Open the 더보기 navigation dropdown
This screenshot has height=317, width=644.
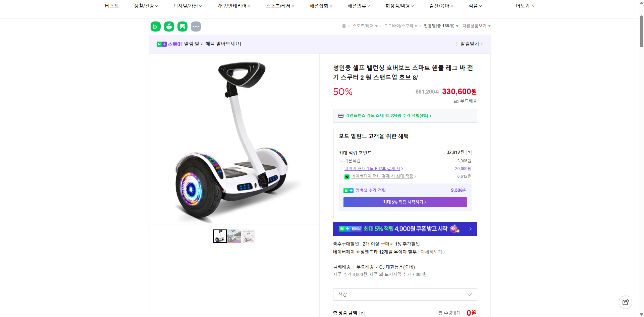524,6
